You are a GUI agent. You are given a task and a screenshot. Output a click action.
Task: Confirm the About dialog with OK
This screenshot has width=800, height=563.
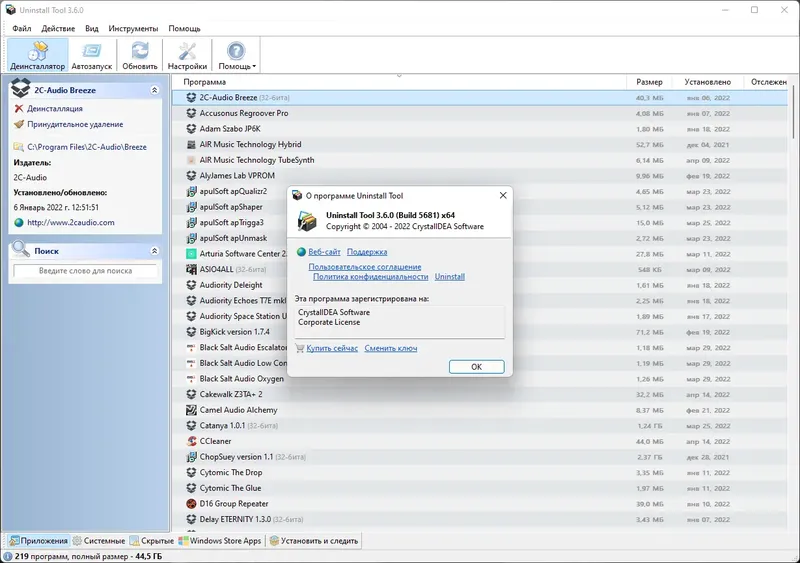coord(477,366)
